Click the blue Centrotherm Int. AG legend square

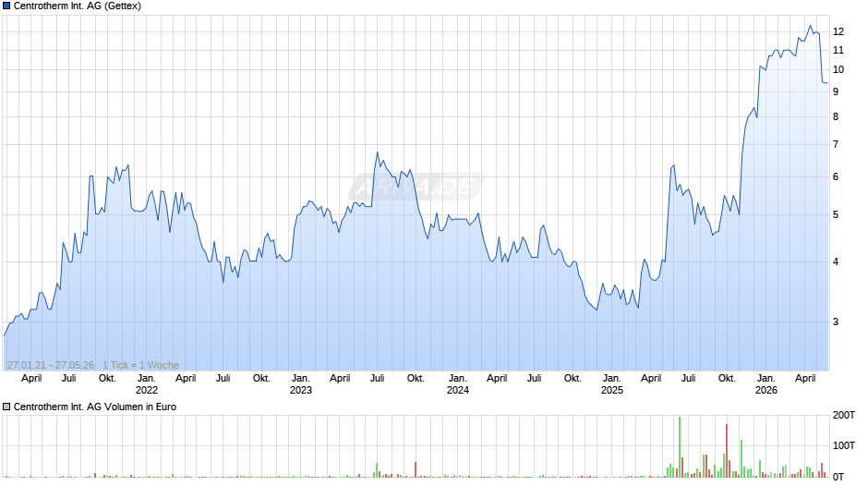tap(6, 6)
